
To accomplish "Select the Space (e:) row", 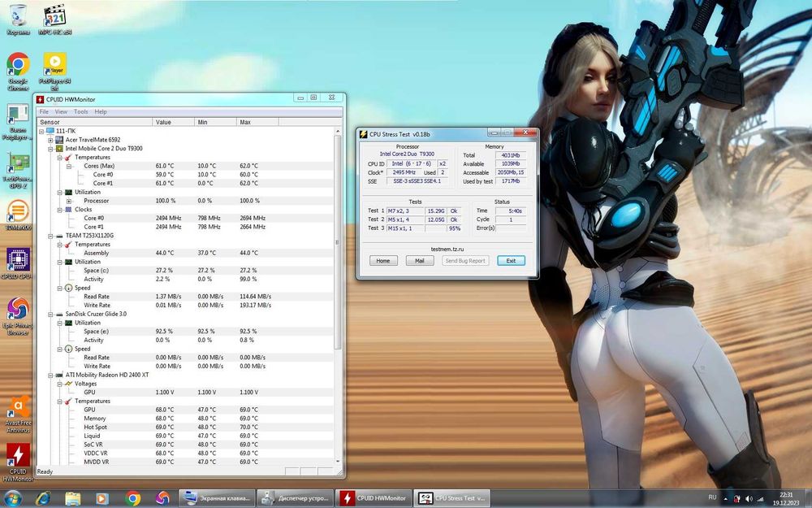I will pyautogui.click(x=185, y=332).
